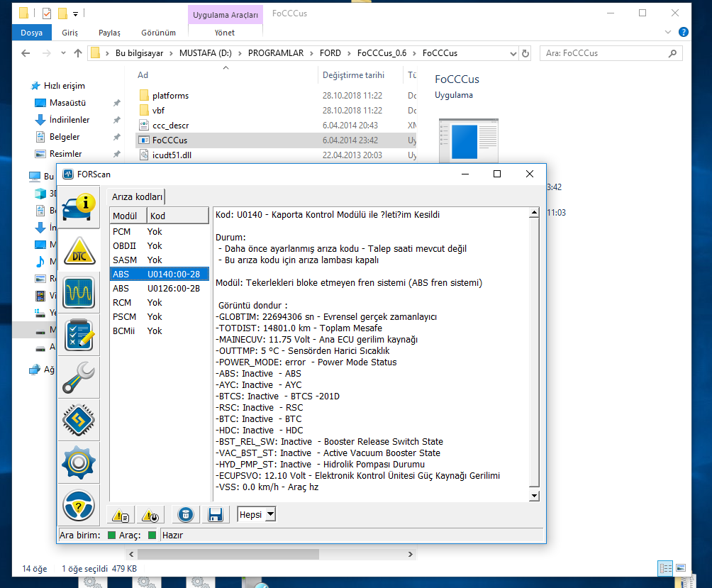Open the quick access toolbar customize dropdown
This screenshot has width=712, height=588.
(76, 14)
